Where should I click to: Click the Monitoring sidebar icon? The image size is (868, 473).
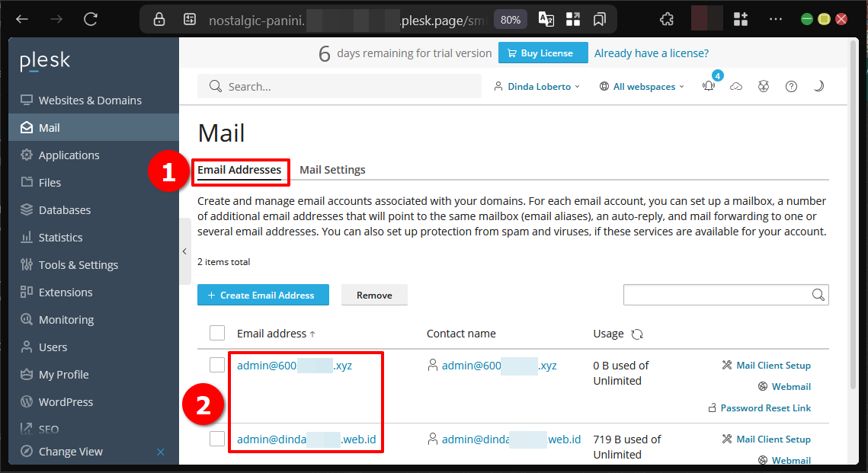coord(25,319)
